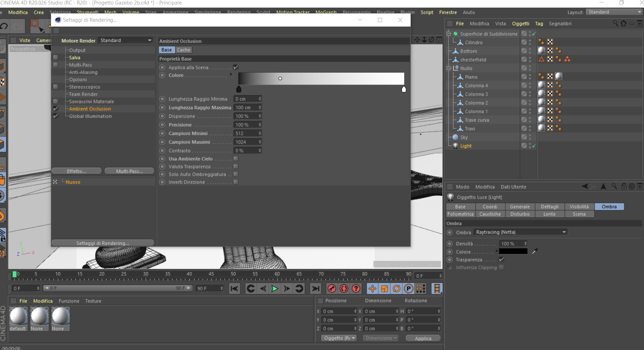Toggle Trasparenza checkbox for light shadow
Viewport: 644px width, 350px height.
(x=501, y=259)
